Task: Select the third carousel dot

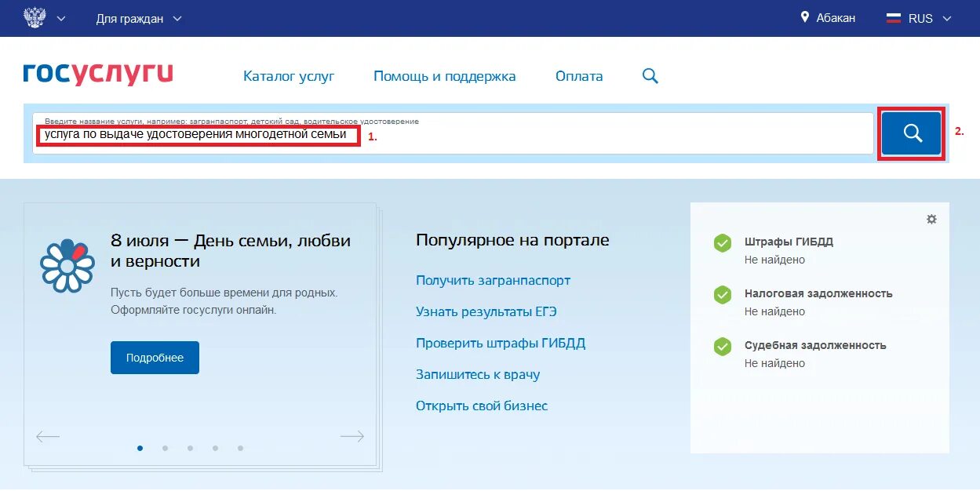Action: pyautogui.click(x=190, y=448)
